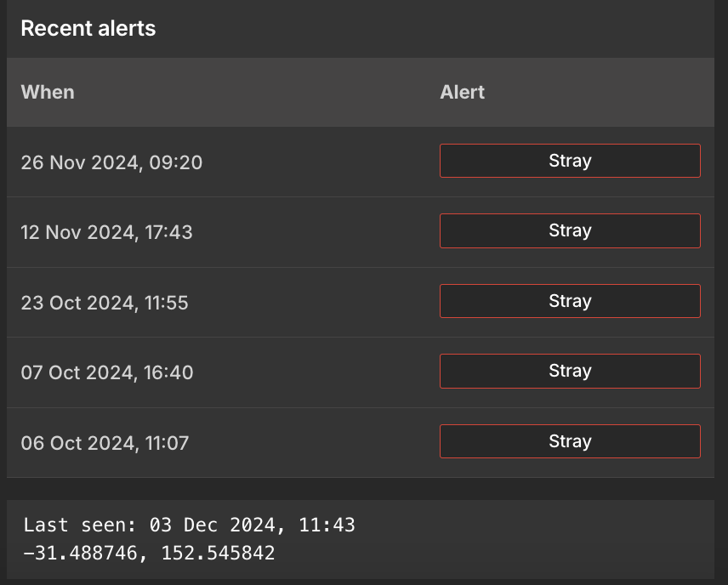Click the 09:20 time in the first row
Viewport: 728px width, 585px height.
176,162
